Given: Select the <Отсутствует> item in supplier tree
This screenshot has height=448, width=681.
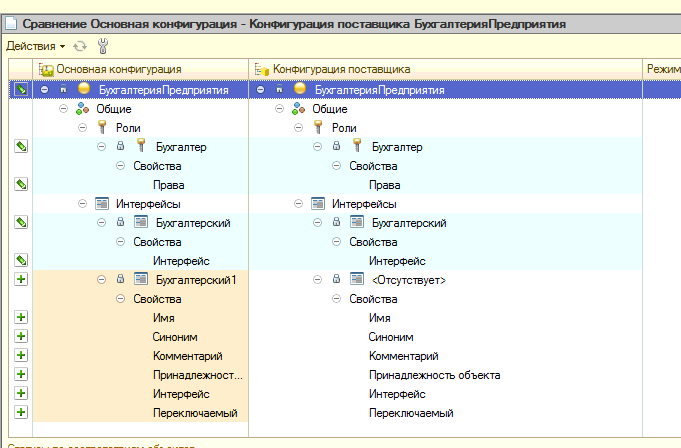Looking at the screenshot, I should pyautogui.click(x=408, y=280).
